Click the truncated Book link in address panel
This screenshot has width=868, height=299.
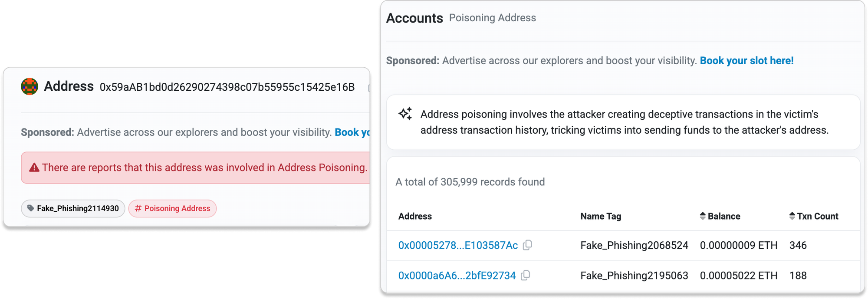pyautogui.click(x=352, y=132)
